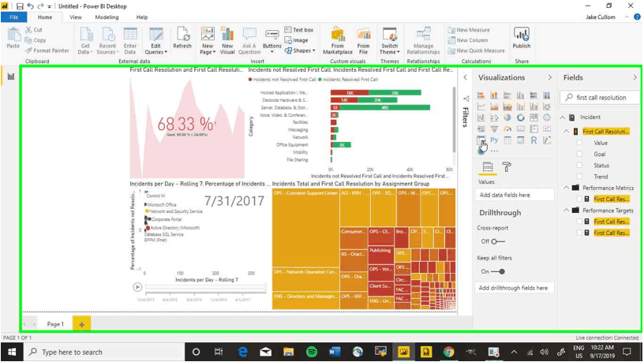Viewport: 644px width, 362px height.
Task: Turn off Keep all filters
Action: click(x=498, y=271)
